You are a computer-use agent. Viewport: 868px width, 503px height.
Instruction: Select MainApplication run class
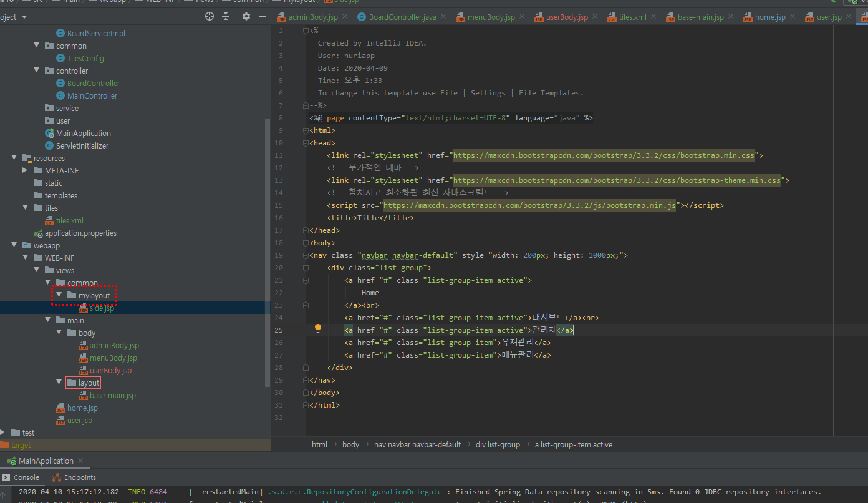coord(84,133)
